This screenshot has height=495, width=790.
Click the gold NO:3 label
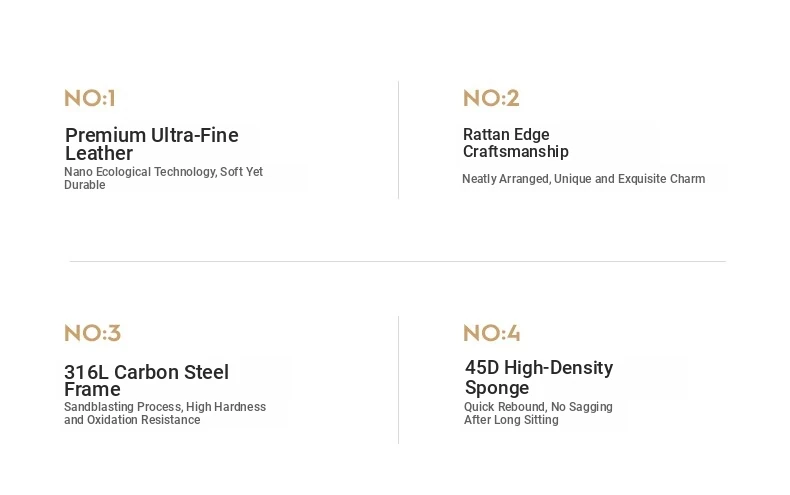pos(92,333)
